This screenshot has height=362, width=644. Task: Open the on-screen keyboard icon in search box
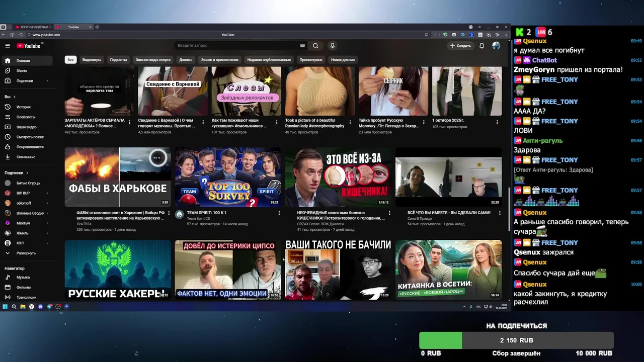click(x=302, y=46)
